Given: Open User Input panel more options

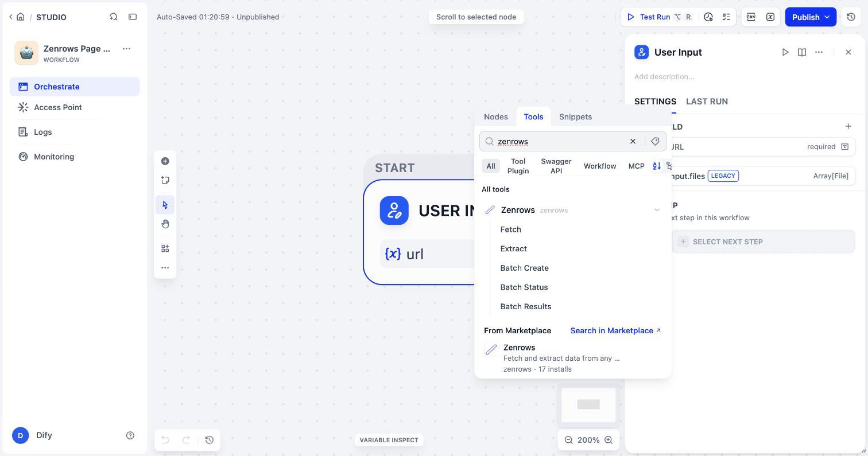Looking at the screenshot, I should [x=819, y=52].
